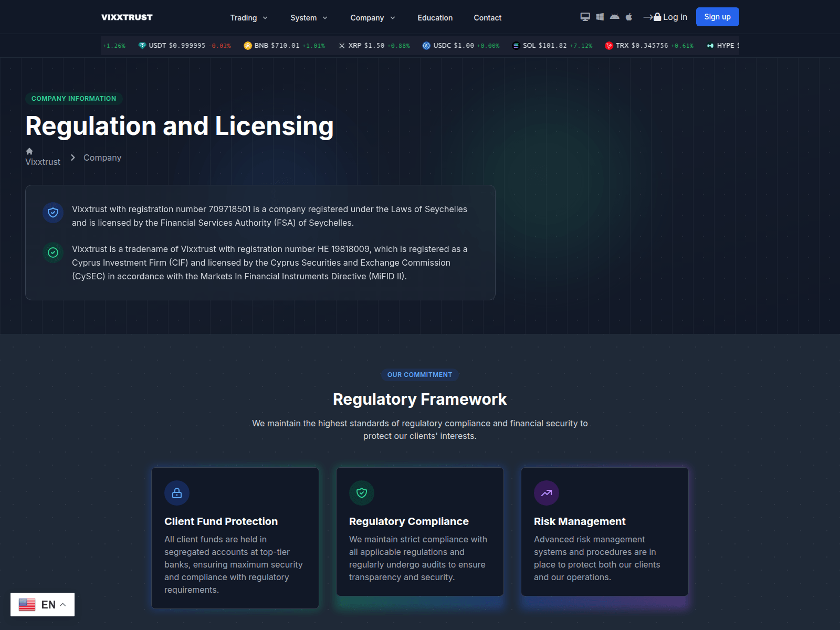Expand the Trading dropdown menu
840x630 pixels.
249,18
